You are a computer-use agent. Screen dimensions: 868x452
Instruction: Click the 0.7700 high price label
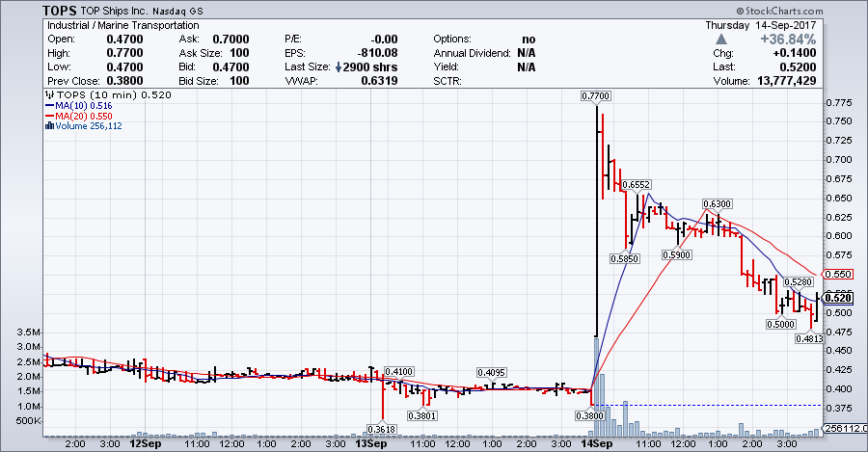[596, 95]
